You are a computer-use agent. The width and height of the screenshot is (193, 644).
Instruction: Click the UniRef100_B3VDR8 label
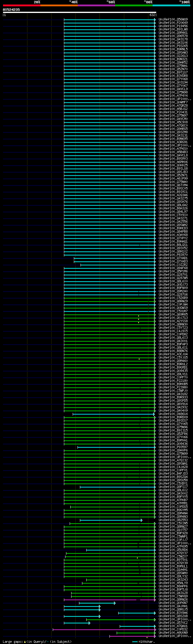(173, 76)
